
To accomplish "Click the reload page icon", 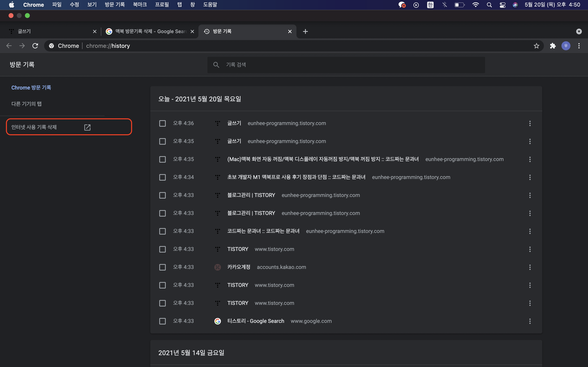I will tap(35, 46).
